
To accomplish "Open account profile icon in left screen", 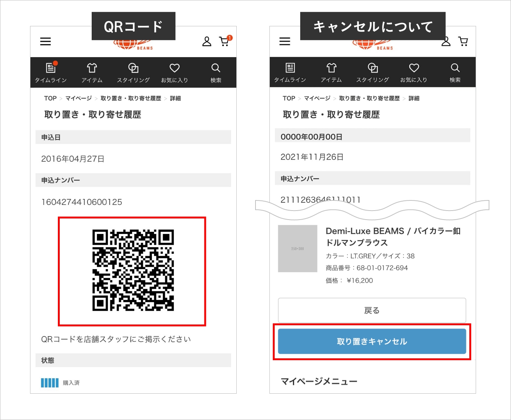I will click(207, 41).
